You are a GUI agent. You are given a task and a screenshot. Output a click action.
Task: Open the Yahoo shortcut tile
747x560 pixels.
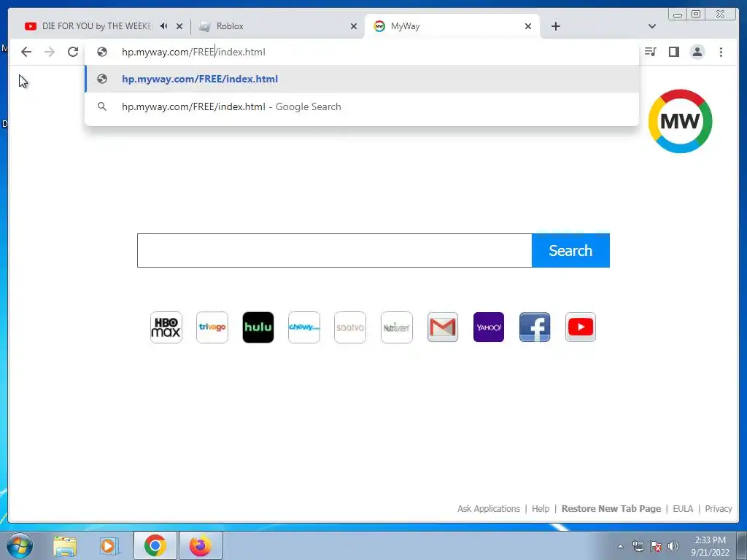click(488, 327)
